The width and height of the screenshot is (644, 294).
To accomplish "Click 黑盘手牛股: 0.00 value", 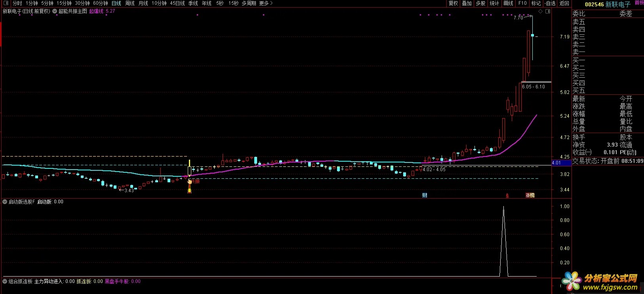I will click(x=122, y=281).
